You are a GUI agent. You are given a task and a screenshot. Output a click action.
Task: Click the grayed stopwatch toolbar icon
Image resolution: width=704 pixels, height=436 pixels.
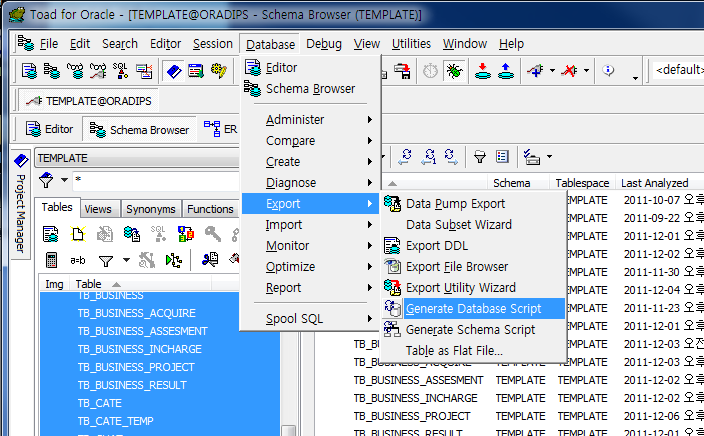click(430, 70)
